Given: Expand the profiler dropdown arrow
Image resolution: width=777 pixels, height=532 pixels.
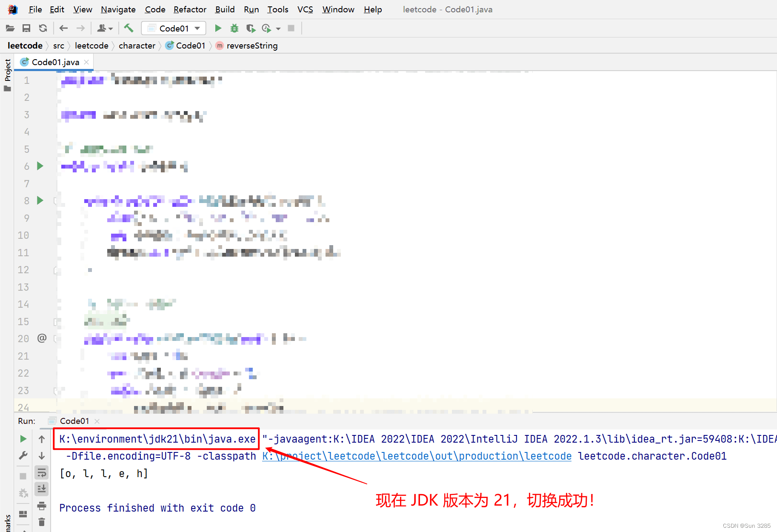Looking at the screenshot, I should (278, 29).
